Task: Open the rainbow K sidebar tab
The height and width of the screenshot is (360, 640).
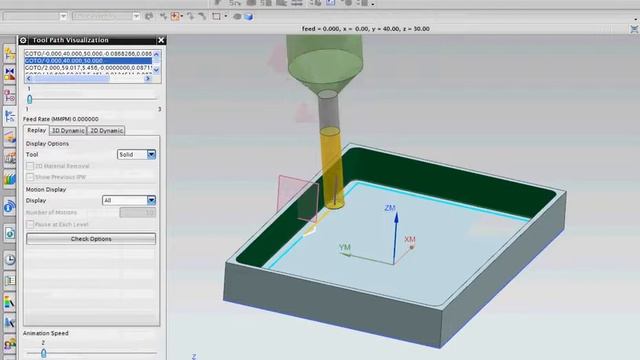Action: coord(9,302)
